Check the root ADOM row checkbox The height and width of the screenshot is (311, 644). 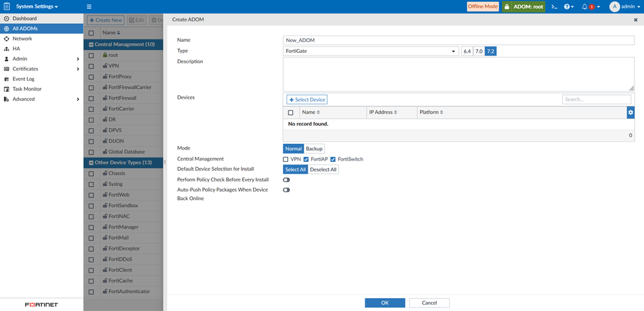click(x=91, y=55)
